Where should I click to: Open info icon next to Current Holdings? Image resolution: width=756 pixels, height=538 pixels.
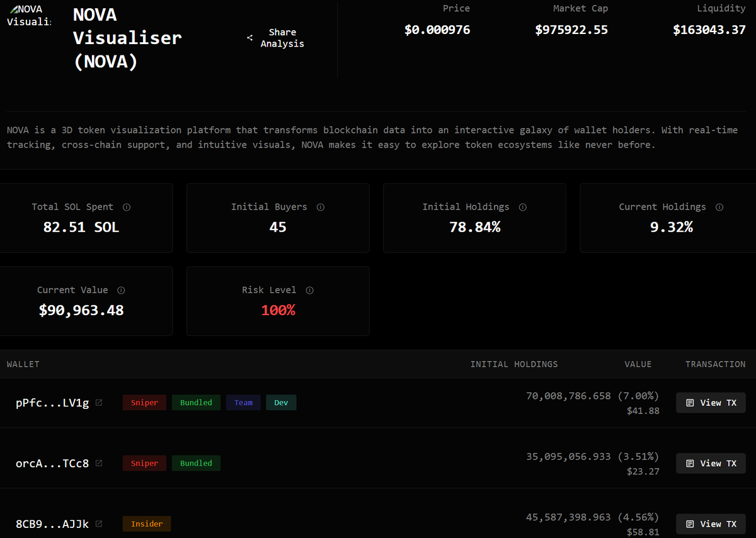pos(719,207)
